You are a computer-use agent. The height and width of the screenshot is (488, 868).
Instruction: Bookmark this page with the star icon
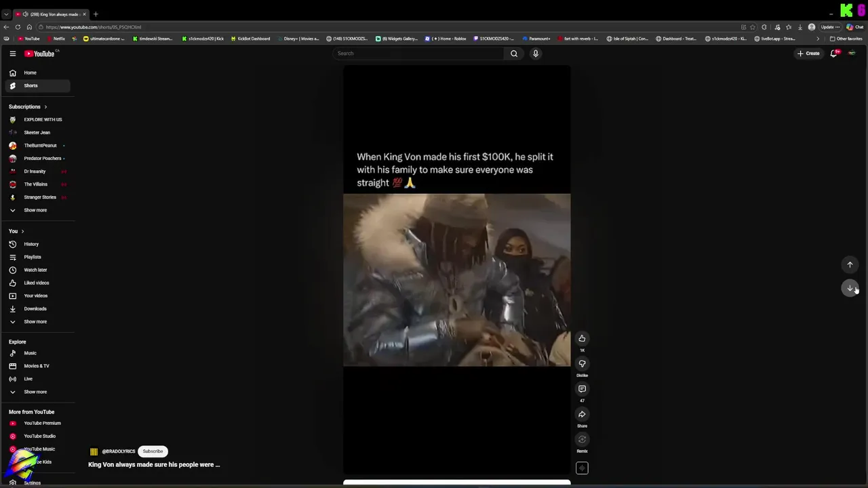(x=753, y=27)
